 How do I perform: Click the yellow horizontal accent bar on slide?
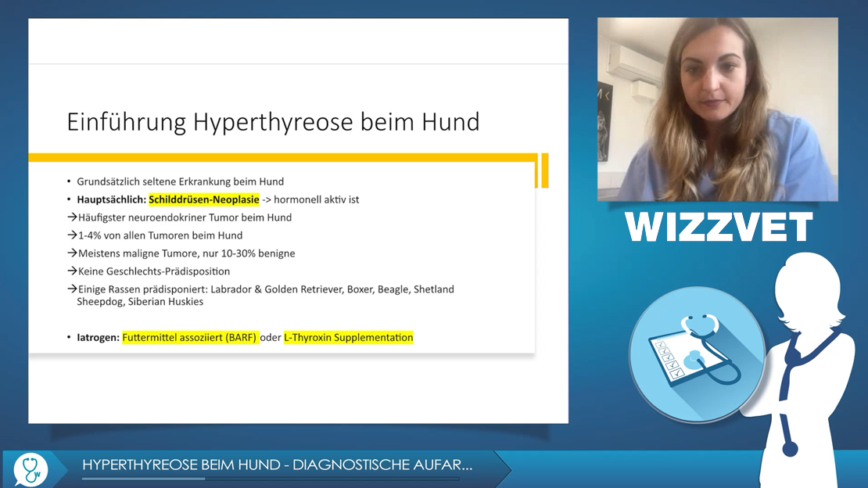[x=282, y=158]
